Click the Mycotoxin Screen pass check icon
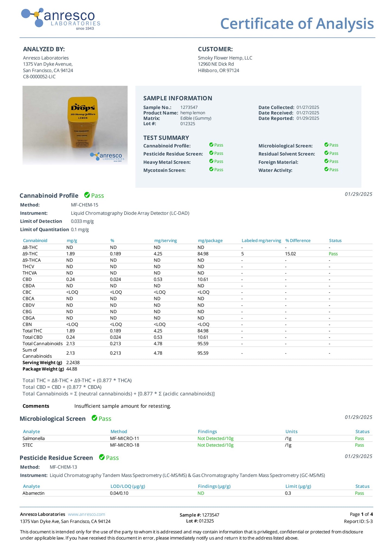This screenshot has width=392, height=554. 211,169
